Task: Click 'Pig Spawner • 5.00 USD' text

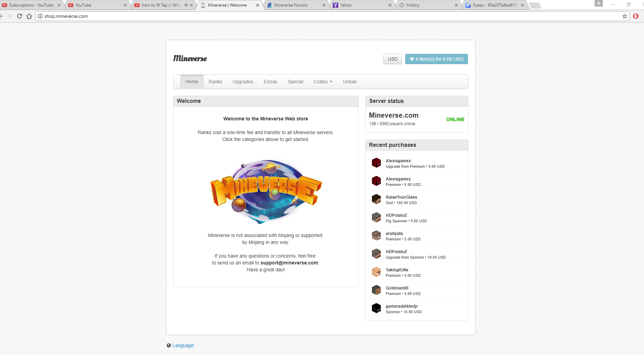Action: click(x=406, y=221)
